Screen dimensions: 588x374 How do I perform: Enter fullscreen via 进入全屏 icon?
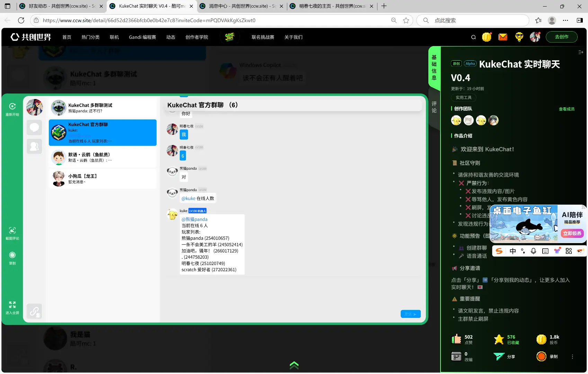click(x=12, y=305)
